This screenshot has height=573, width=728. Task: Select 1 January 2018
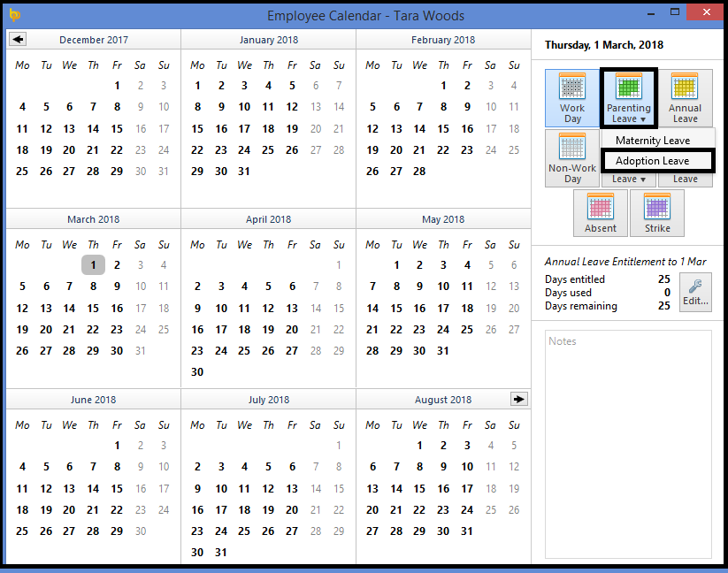[x=197, y=86]
